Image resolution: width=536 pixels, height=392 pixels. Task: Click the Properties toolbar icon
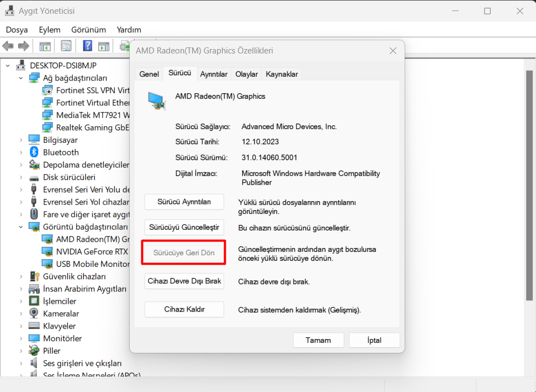pos(66,46)
